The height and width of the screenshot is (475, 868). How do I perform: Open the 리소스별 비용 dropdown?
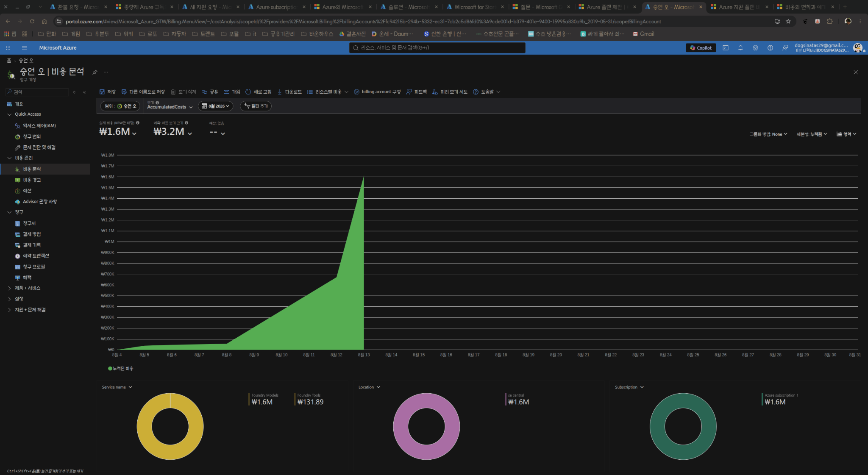coord(328,92)
